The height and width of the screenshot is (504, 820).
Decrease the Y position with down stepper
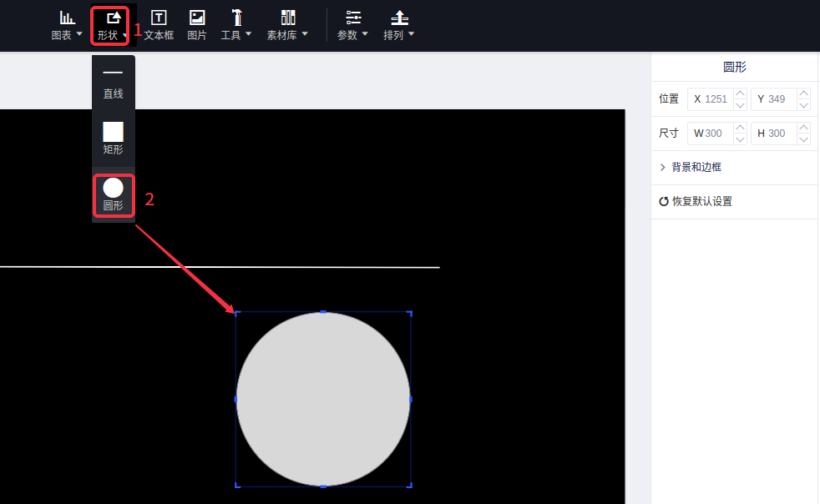click(x=803, y=105)
